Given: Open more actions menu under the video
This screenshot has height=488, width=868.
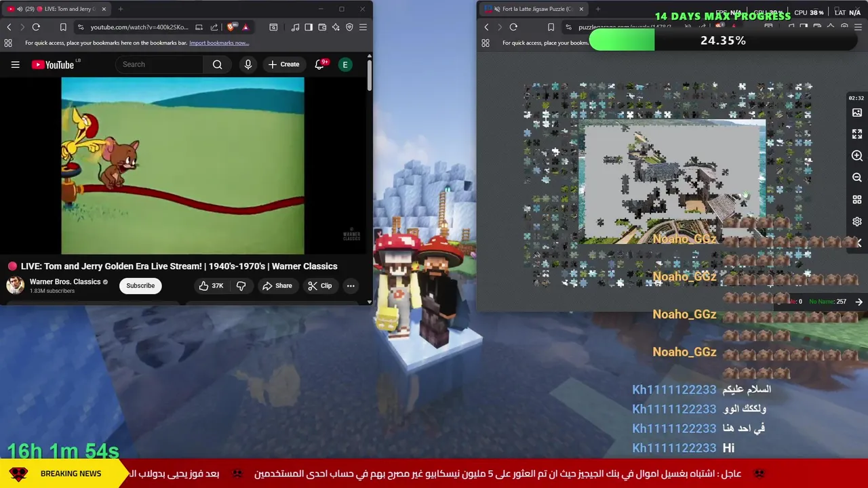Looking at the screenshot, I should click(351, 286).
